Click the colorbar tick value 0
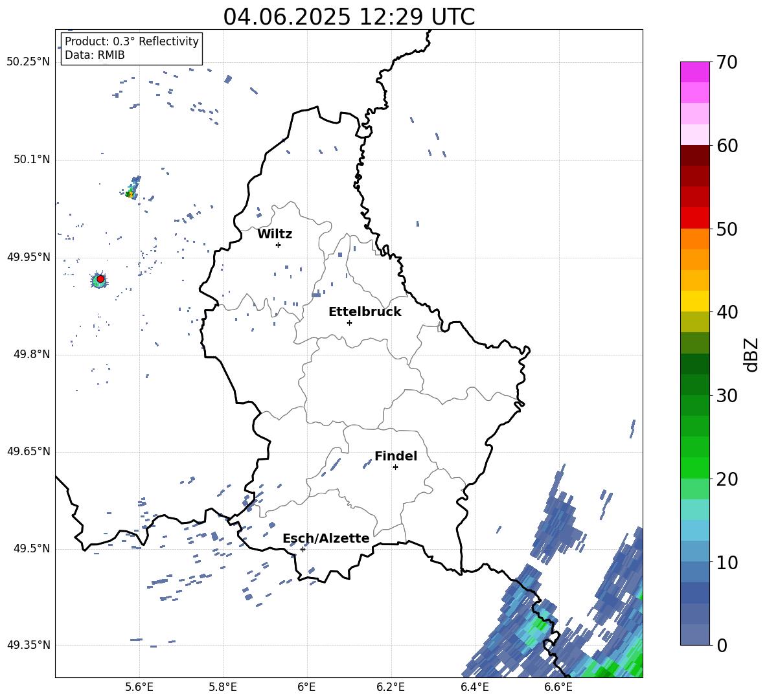The height and width of the screenshot is (700, 767). pos(722,645)
